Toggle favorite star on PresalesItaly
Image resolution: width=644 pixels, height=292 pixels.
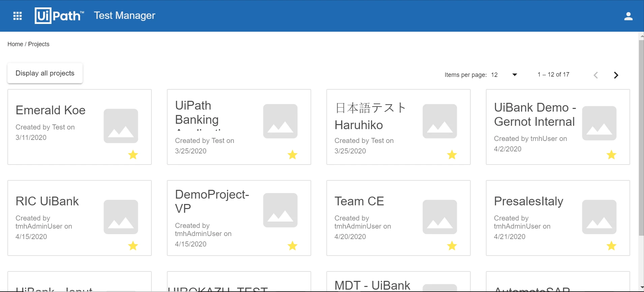pos(612,246)
